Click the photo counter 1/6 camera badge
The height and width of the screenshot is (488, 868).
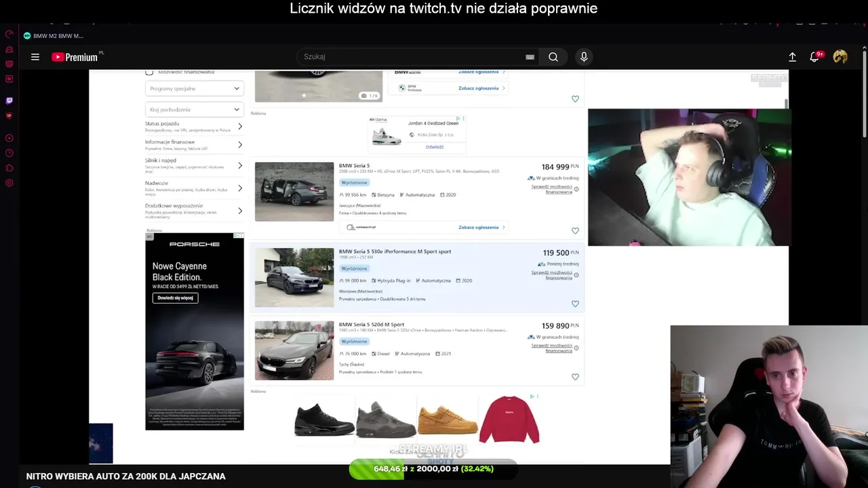(x=370, y=96)
